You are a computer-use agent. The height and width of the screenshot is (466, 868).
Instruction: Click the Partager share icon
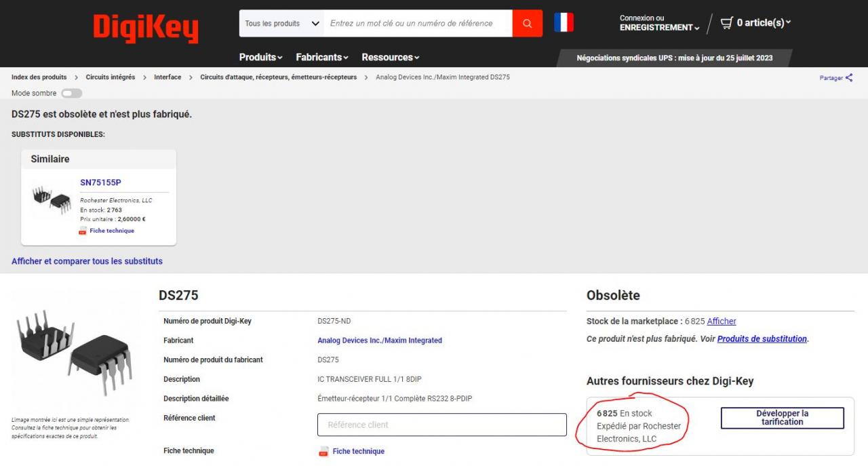coord(849,78)
